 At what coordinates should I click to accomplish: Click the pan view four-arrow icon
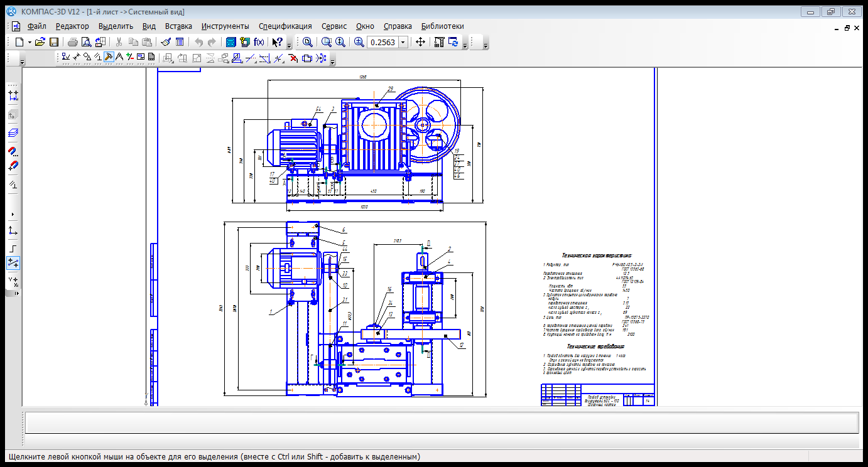[420, 42]
